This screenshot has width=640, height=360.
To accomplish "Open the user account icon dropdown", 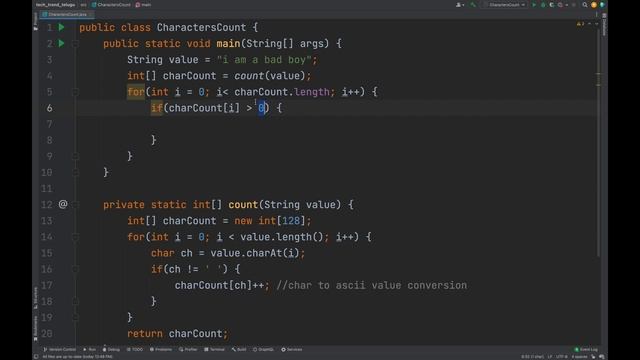I will [460, 5].
